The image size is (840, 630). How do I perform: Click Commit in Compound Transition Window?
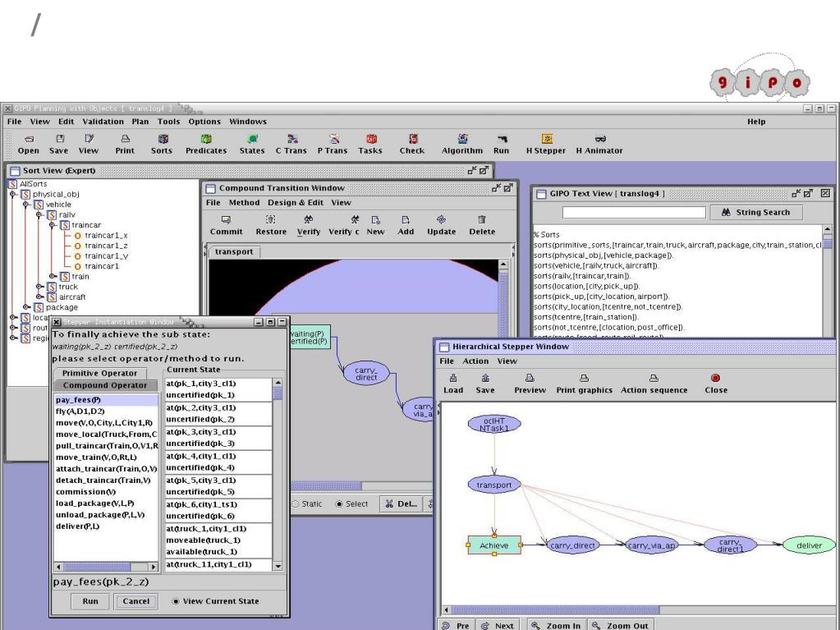point(226,226)
